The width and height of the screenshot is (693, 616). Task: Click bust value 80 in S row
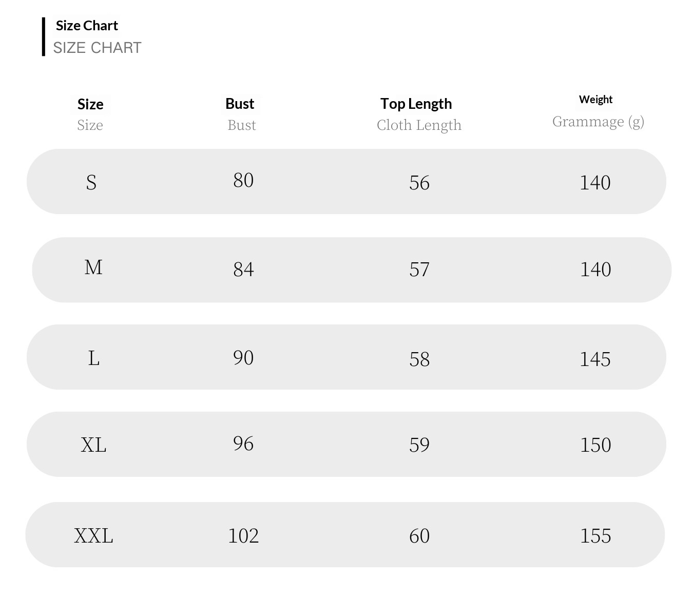[243, 180]
